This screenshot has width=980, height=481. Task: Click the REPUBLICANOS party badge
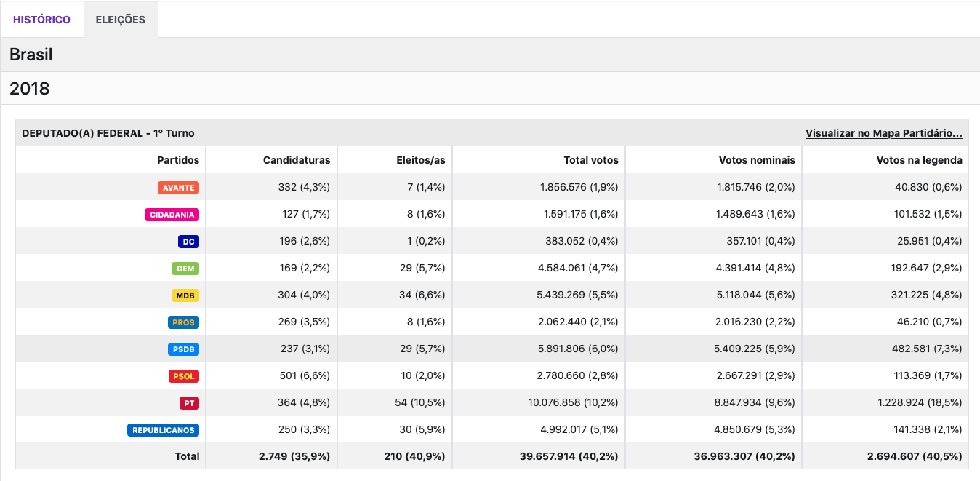coord(164,430)
